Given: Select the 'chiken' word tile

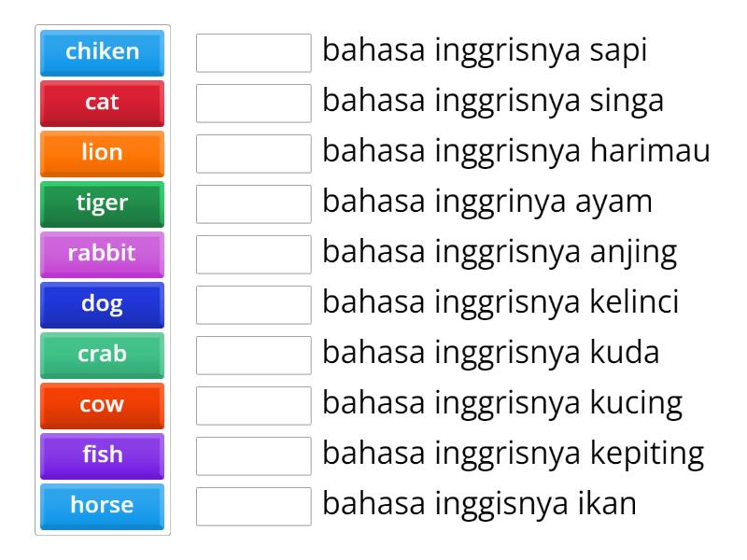Looking at the screenshot, I should [x=101, y=53].
